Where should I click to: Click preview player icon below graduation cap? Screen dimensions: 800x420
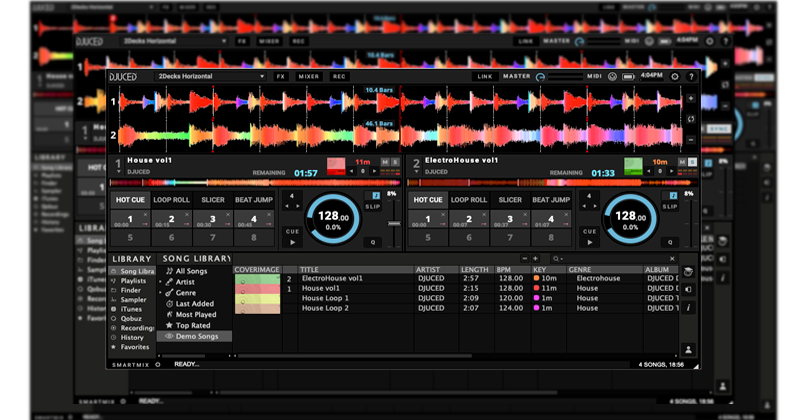pos(688,289)
